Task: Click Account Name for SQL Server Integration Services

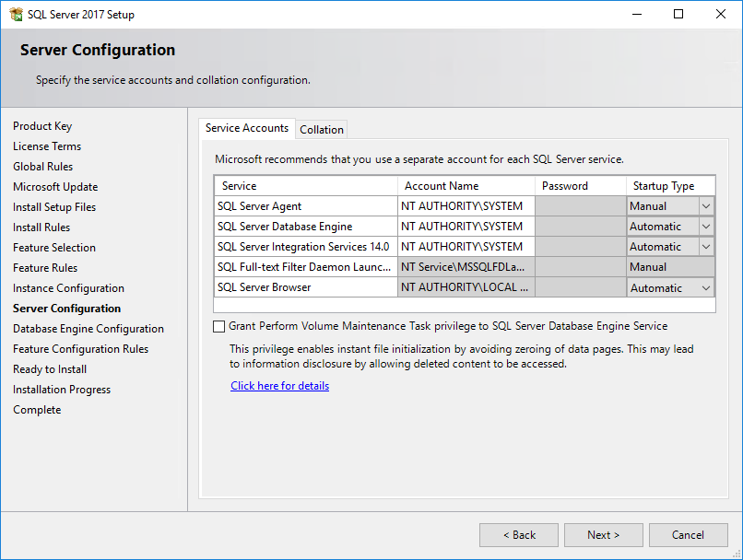Action: pos(466,247)
